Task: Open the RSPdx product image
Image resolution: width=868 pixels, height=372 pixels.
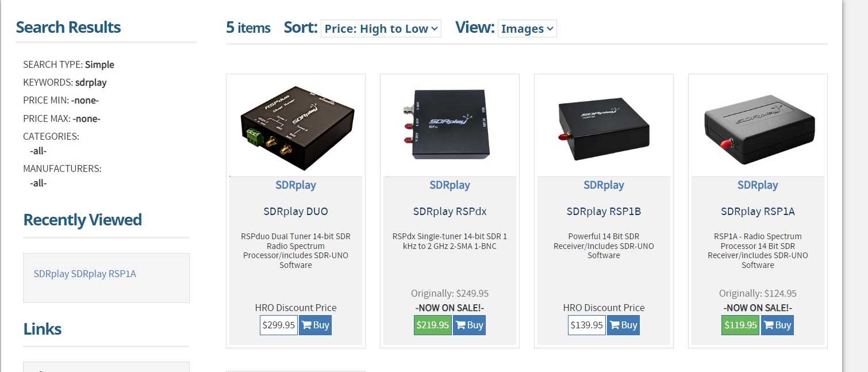Action: 450,125
